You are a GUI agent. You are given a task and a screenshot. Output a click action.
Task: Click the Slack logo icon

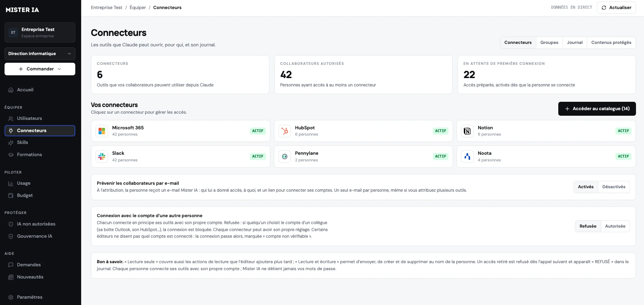click(102, 157)
